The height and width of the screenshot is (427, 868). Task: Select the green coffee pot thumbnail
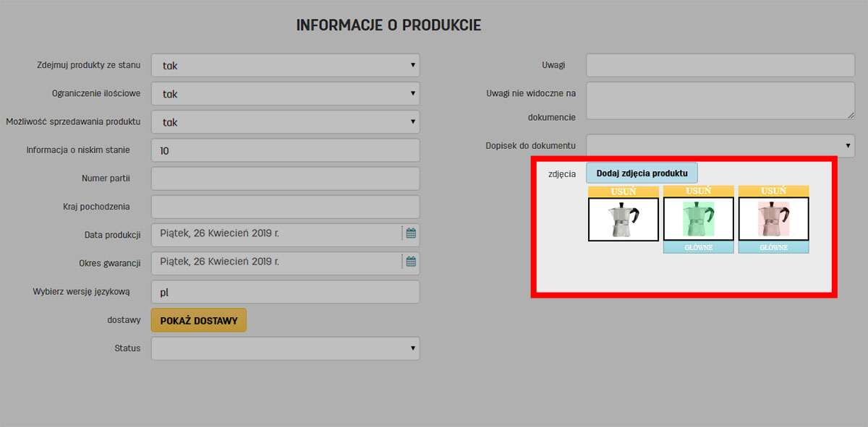point(699,219)
